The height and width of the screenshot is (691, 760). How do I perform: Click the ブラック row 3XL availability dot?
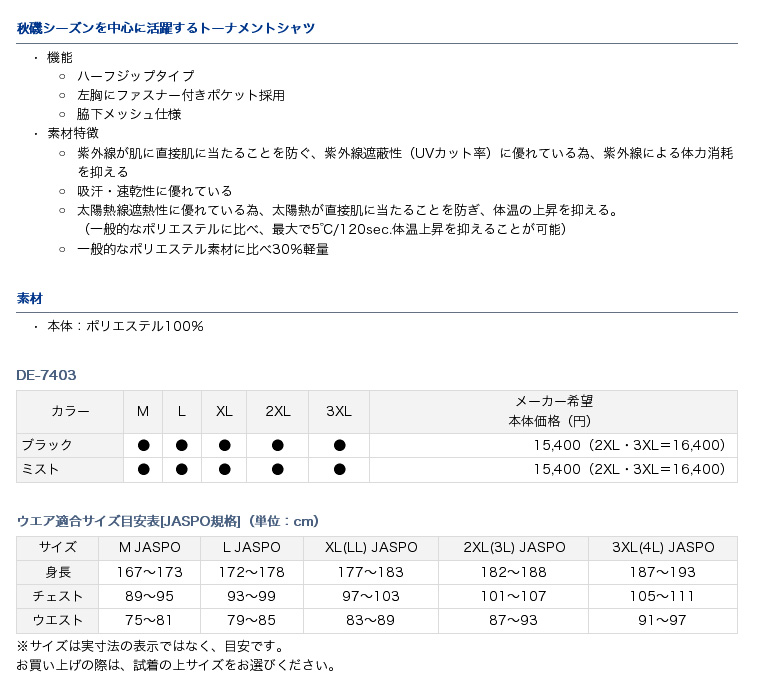tap(340, 445)
